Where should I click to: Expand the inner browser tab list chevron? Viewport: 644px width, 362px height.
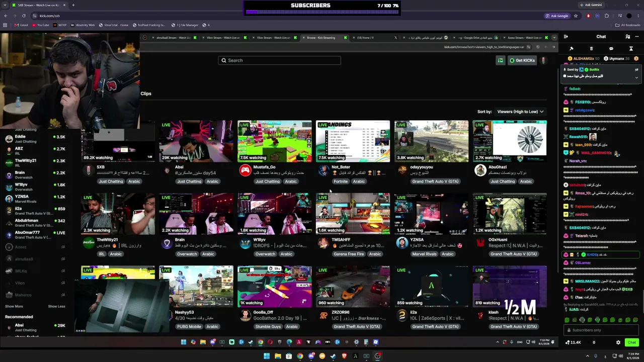[x=554, y=38]
